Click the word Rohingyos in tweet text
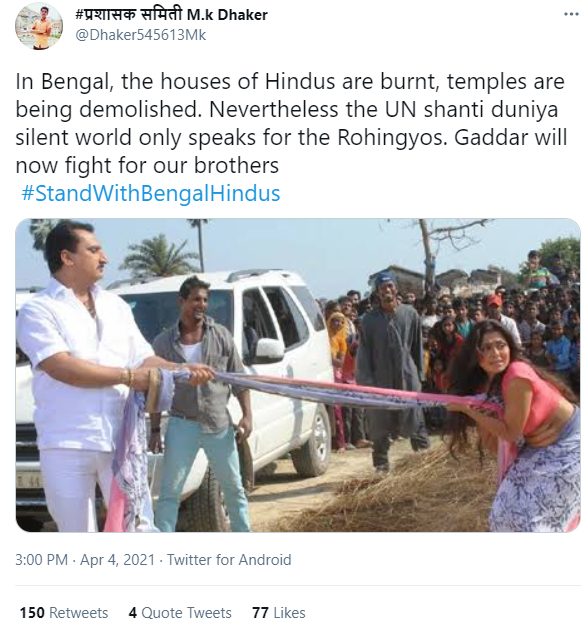 tap(391, 138)
